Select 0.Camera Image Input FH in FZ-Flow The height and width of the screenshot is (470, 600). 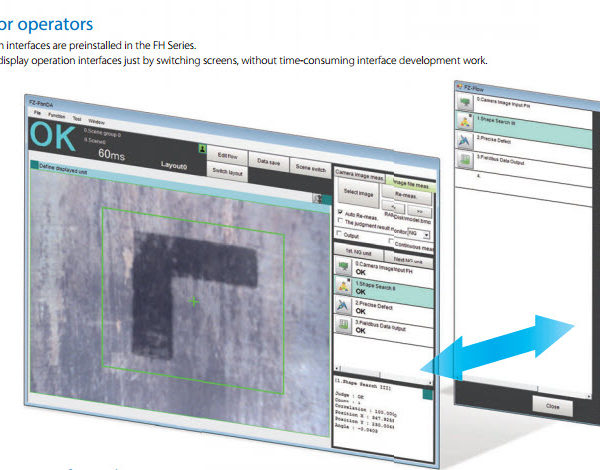click(524, 111)
